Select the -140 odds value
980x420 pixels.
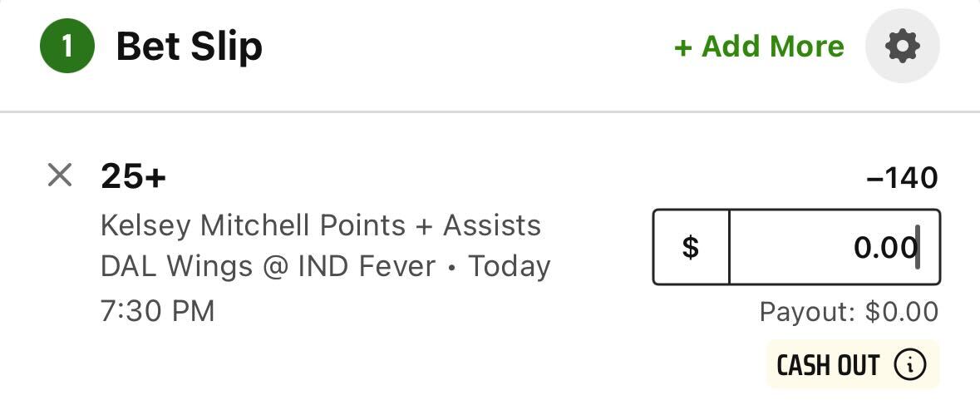click(x=903, y=179)
